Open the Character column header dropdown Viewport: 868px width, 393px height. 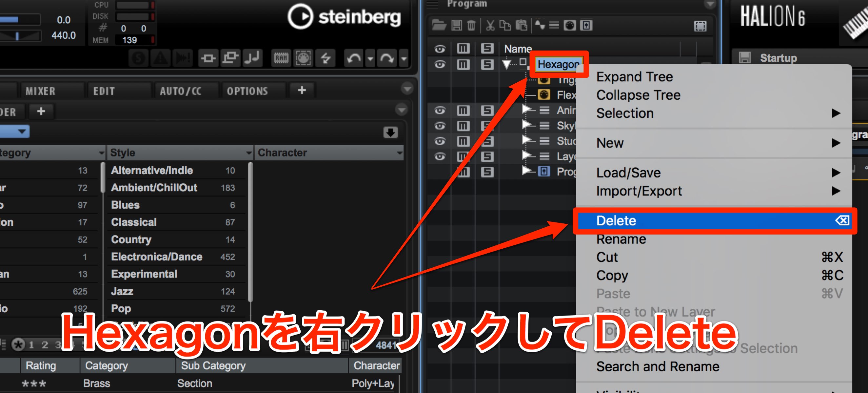click(399, 153)
